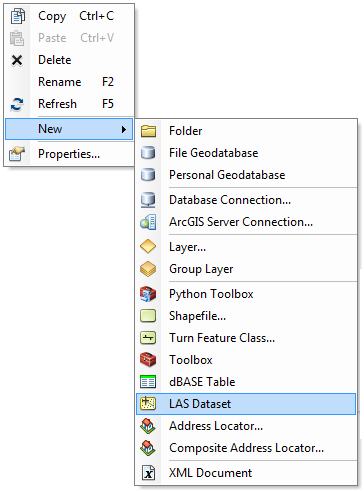Click the dBASE Table icon
Image resolution: width=364 pixels, height=491 pixels.
coord(148,382)
